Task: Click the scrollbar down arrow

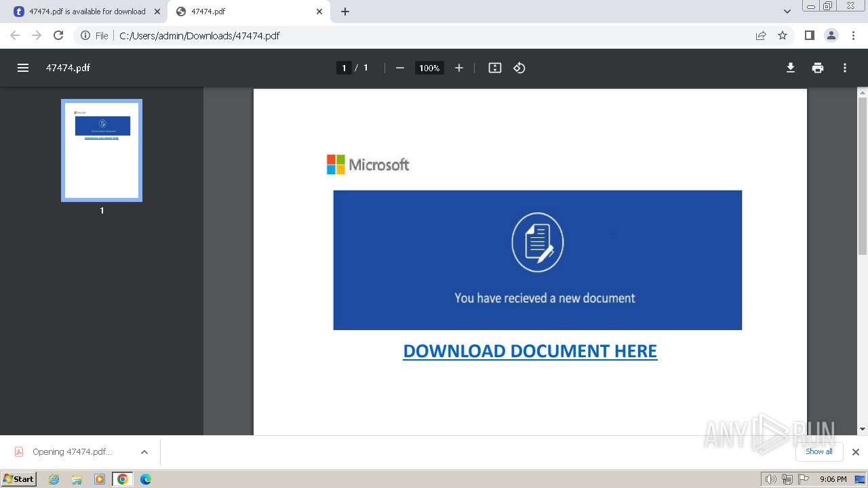Action: coord(863,429)
